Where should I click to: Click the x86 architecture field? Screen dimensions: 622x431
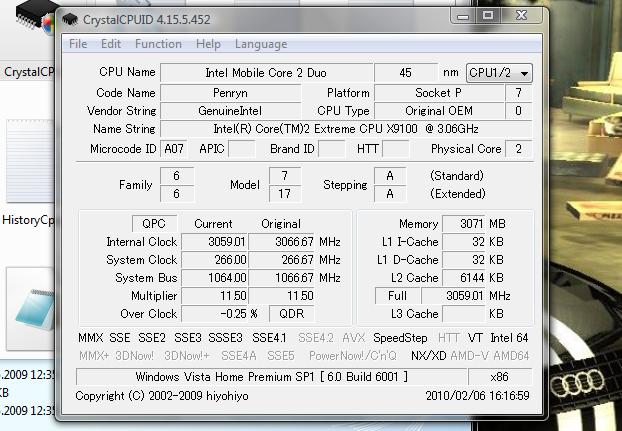(499, 377)
